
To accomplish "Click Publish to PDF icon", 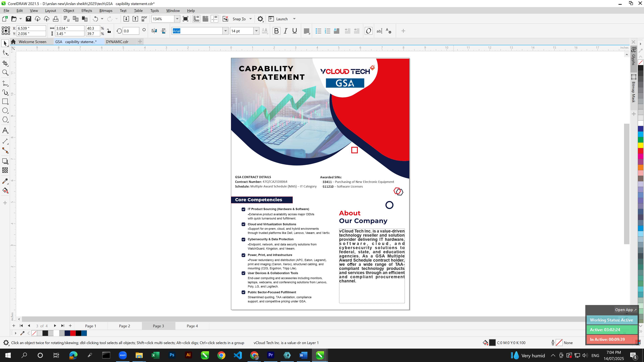I will (x=144, y=19).
